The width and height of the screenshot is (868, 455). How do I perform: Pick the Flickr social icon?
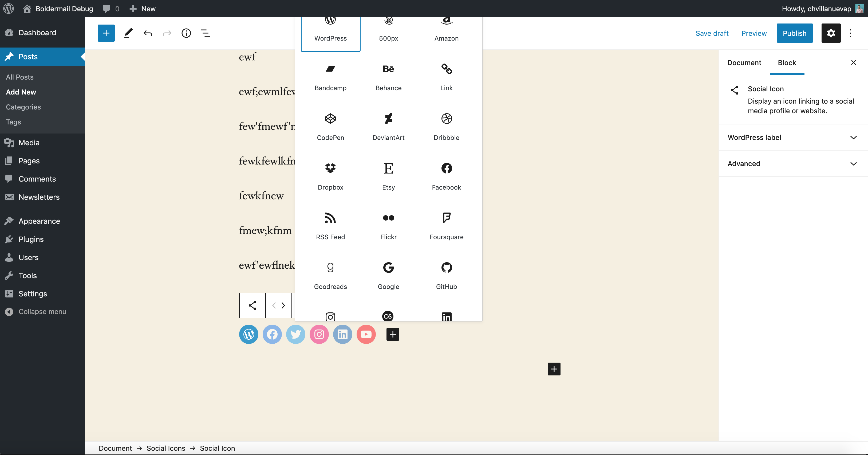388,226
